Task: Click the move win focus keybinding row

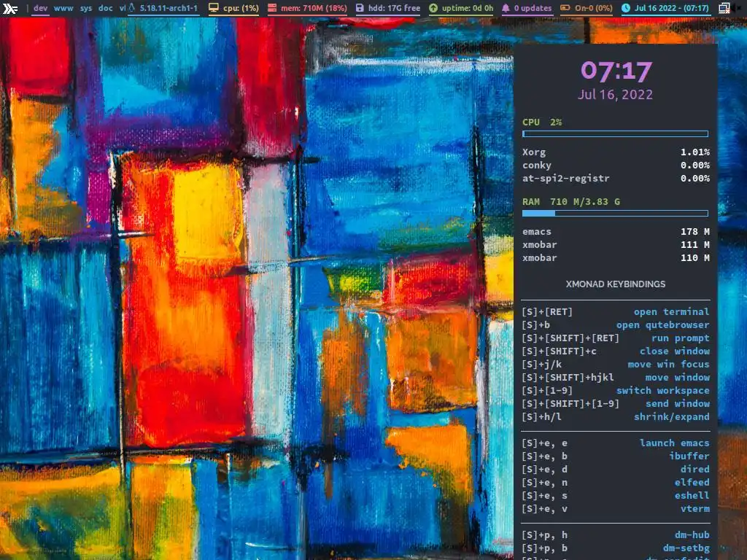Action: coord(616,365)
